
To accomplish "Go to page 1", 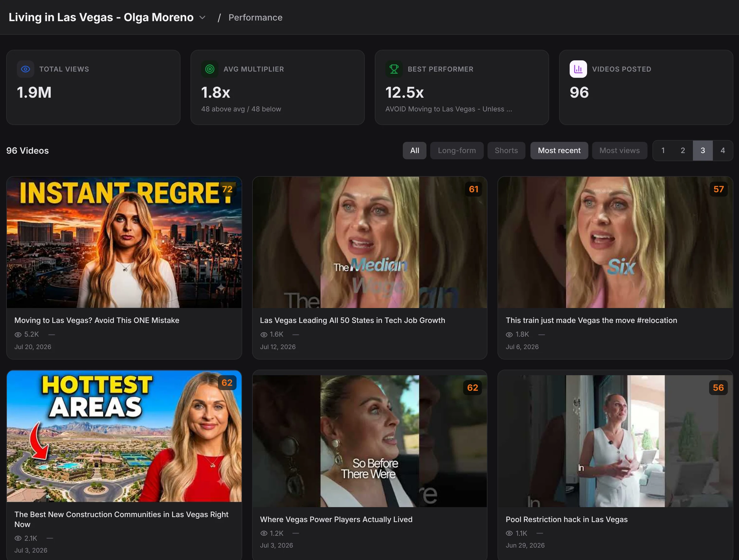I will [663, 151].
